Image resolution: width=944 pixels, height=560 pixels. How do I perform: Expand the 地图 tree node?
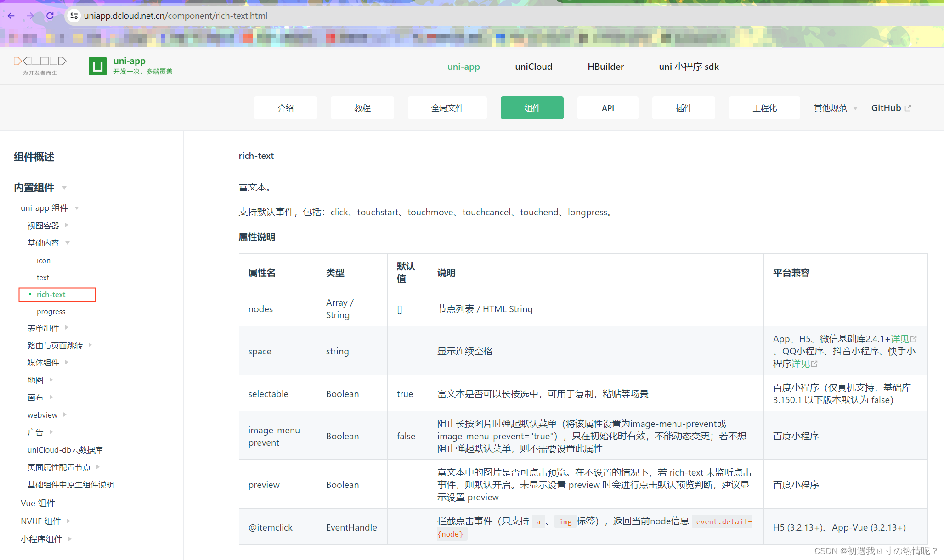(40, 380)
